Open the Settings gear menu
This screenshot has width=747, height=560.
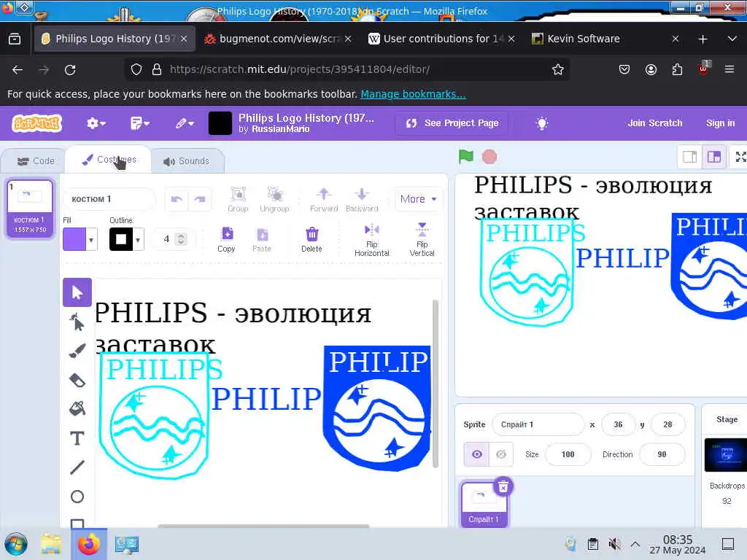pos(96,123)
